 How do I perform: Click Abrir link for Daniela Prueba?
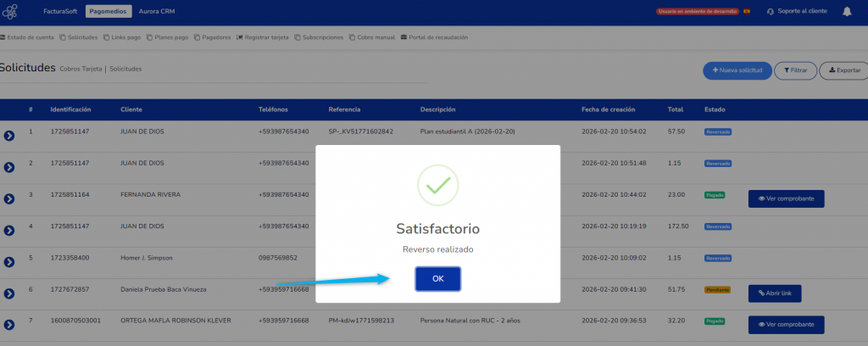pyautogui.click(x=774, y=293)
